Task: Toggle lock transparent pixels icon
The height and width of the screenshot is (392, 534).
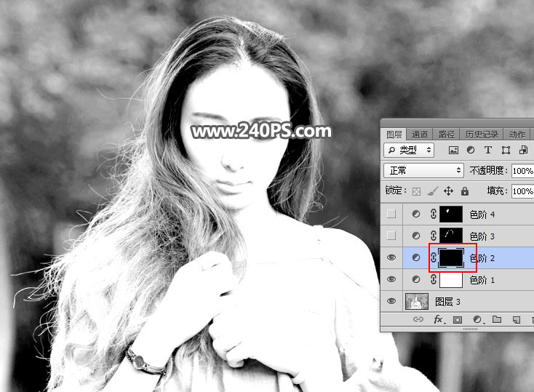Action: click(416, 191)
